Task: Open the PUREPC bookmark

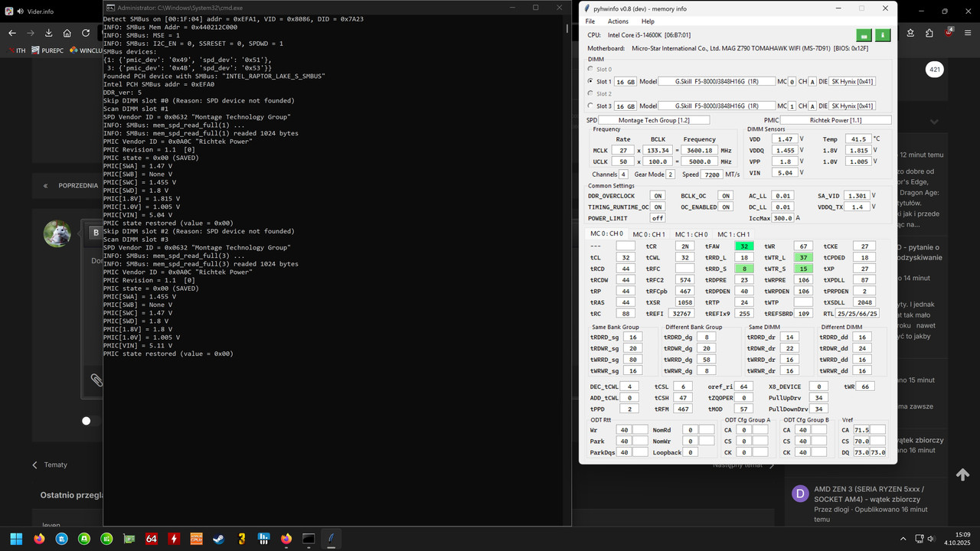Action: point(46,51)
